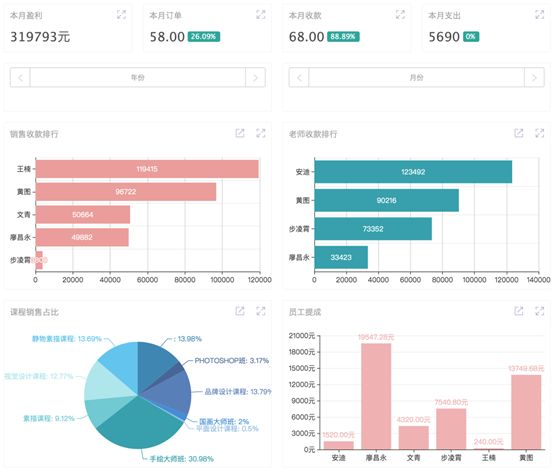552x471 pixels.
Task: Go to previous year in 年份 selector
Action: coord(20,77)
